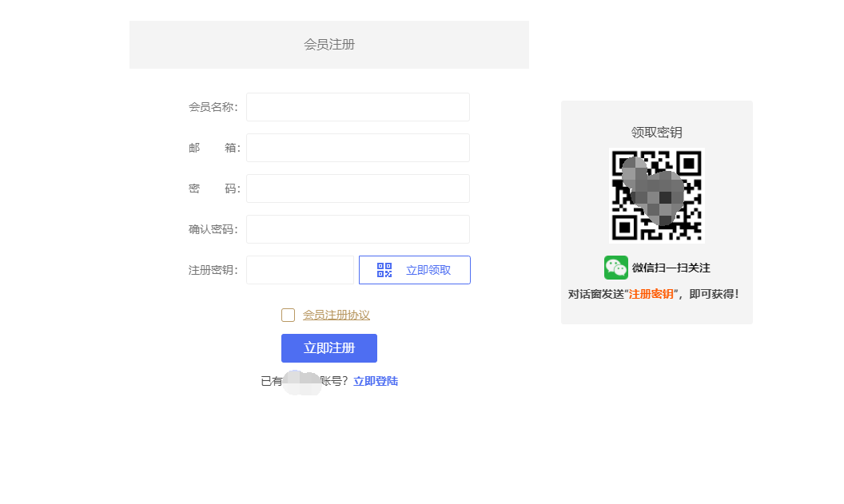844x504 pixels.
Task: Click the 会员名称 username input field
Action: click(357, 106)
